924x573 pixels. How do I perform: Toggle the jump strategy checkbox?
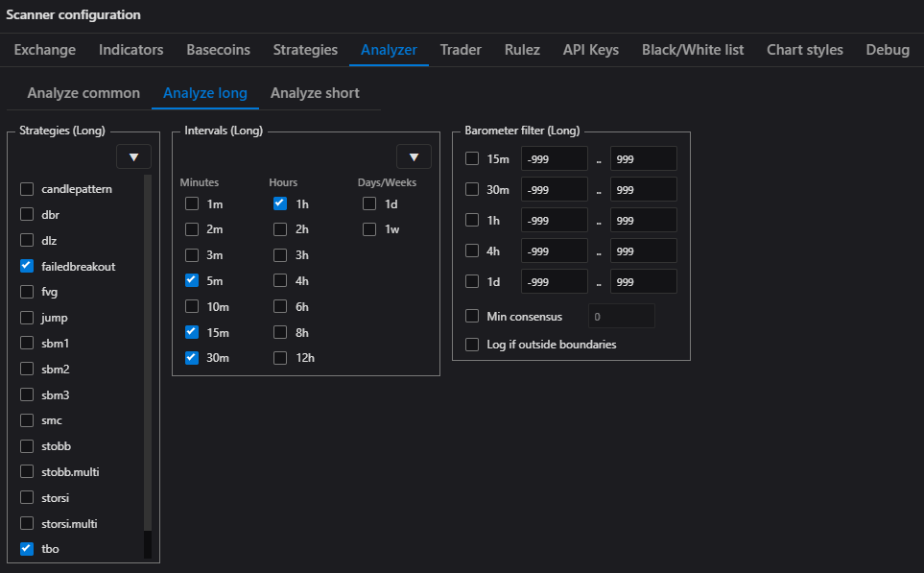click(x=27, y=318)
